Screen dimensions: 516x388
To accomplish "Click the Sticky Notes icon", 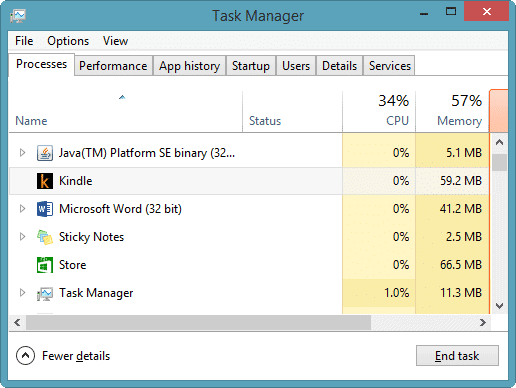I will point(45,237).
